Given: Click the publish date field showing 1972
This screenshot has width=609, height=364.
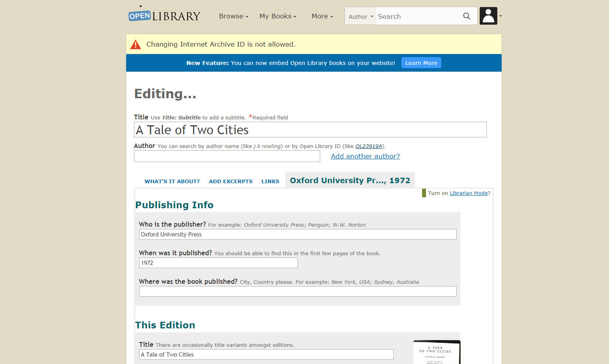Looking at the screenshot, I should (218, 263).
